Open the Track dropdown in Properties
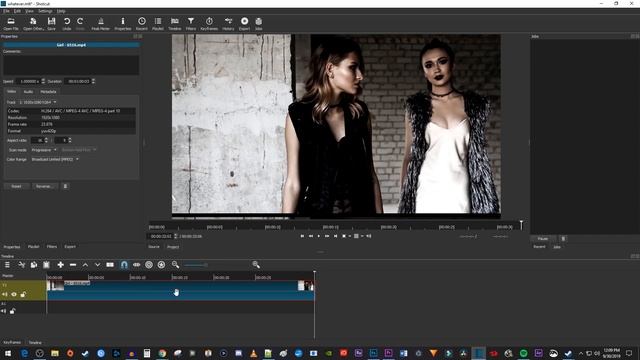Viewport: 640px width, 360px height. 38,102
